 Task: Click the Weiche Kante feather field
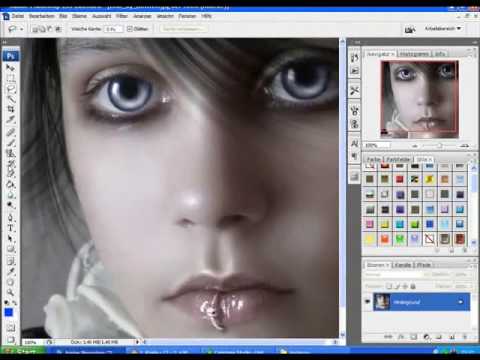point(114,29)
